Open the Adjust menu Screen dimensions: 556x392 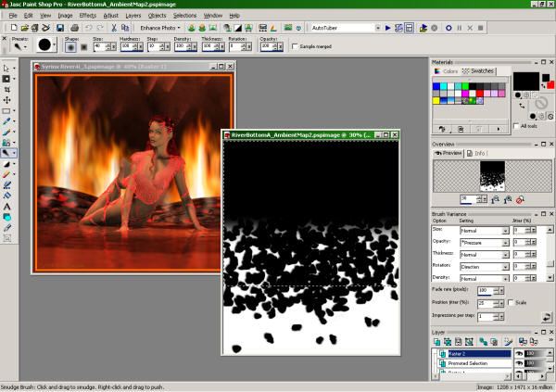pyautogui.click(x=110, y=15)
